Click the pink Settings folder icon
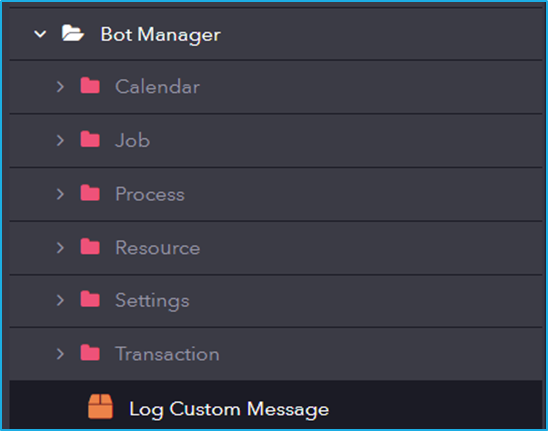 pos(90,299)
